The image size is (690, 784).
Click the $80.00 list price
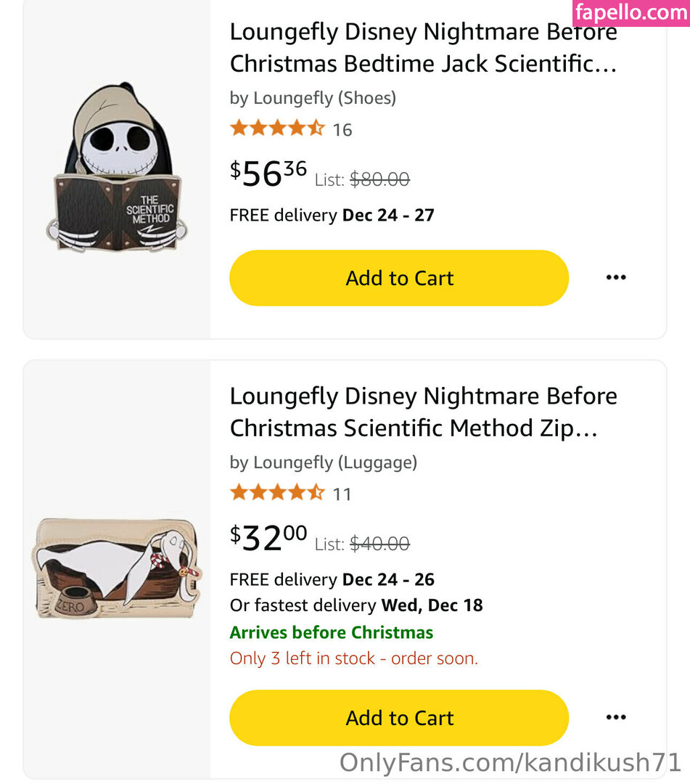(x=379, y=179)
